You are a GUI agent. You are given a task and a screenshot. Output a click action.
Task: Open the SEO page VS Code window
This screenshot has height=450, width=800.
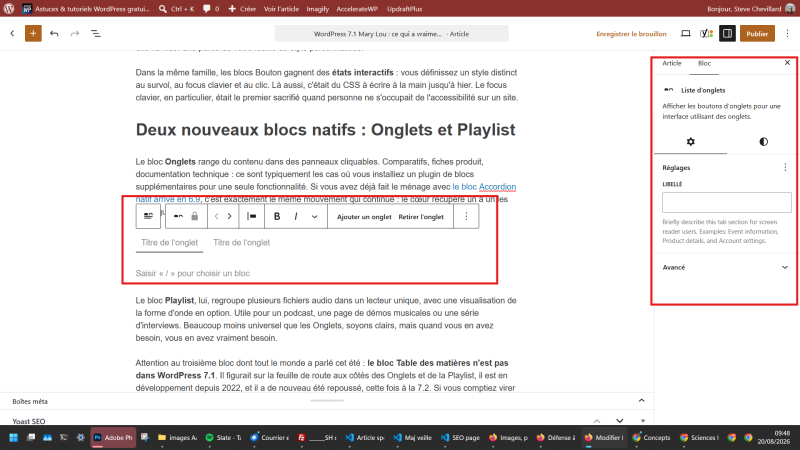[460, 437]
